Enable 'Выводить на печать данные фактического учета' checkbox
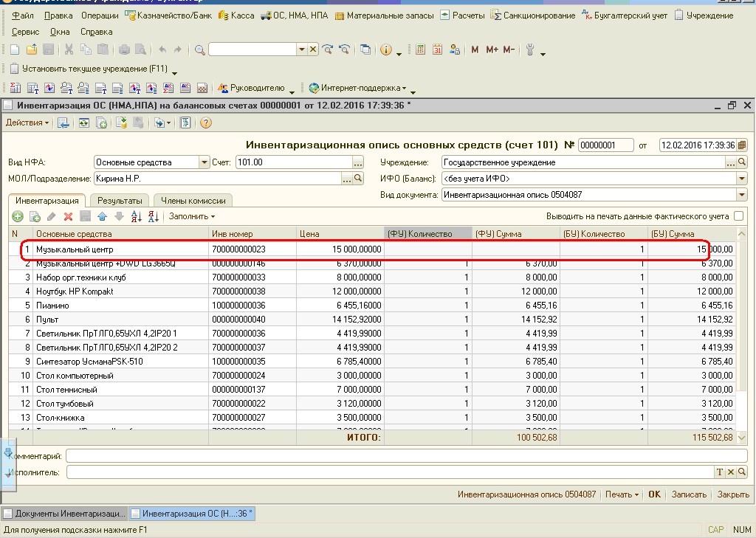This screenshot has width=756, height=538. pyautogui.click(x=738, y=216)
